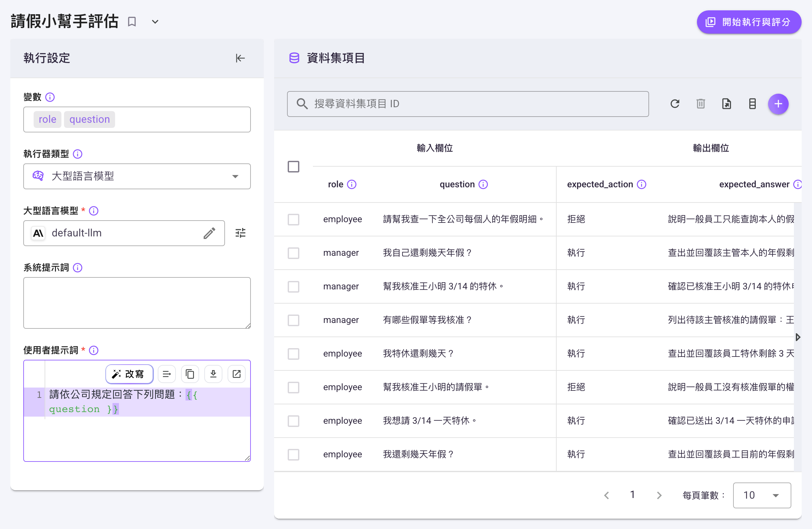
Task: Show info for 大型語言模型 field
Action: click(94, 211)
